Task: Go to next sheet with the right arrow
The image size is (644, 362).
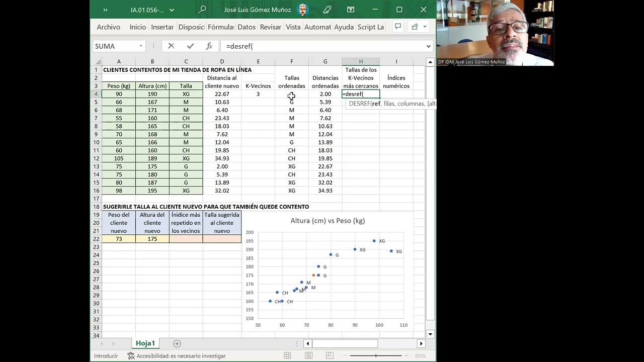Action: coord(114,343)
